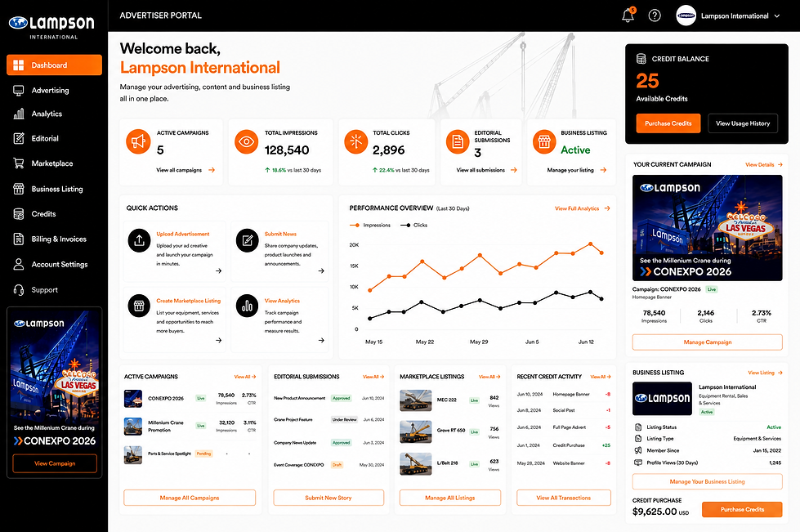This screenshot has width=800, height=532.
Task: Click the View All Transactions button
Action: 564,498
